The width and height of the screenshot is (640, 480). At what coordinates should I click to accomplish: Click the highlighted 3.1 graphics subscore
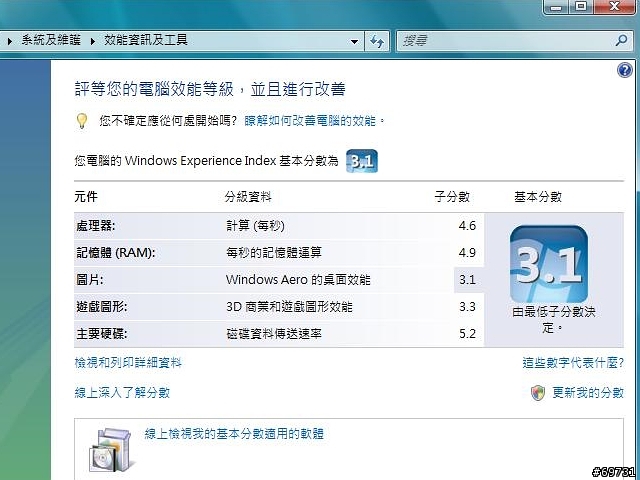pyautogui.click(x=467, y=280)
